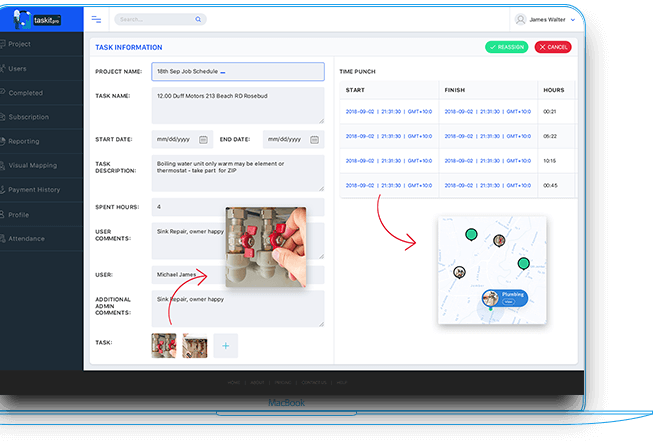Click the TASK INFORMATION heading
653x442 pixels.
[x=129, y=47]
